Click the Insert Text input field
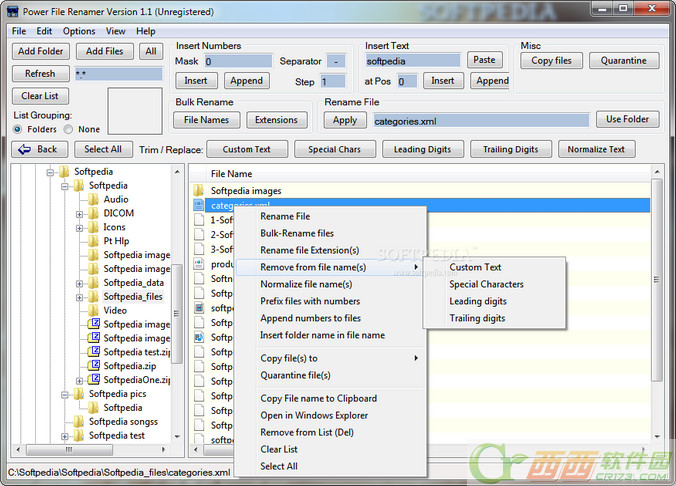 coord(412,61)
